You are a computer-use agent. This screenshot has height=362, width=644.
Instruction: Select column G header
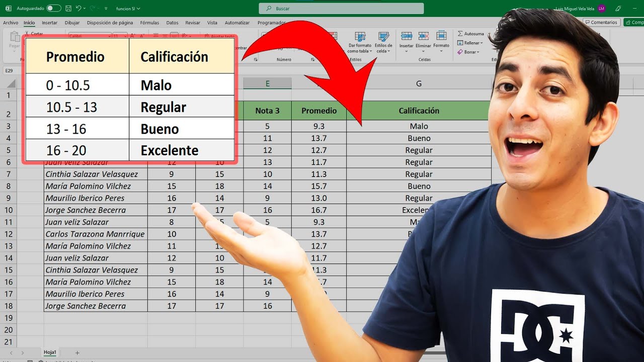click(x=419, y=83)
